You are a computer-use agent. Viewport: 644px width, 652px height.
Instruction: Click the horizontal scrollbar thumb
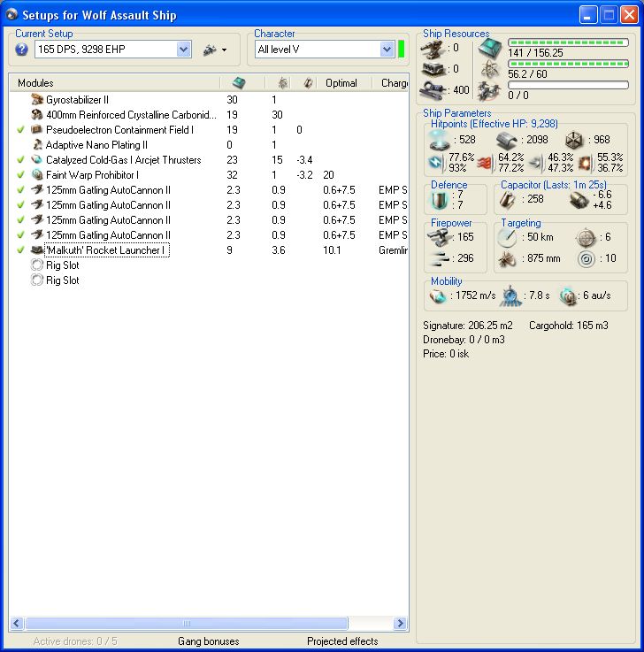point(187,623)
